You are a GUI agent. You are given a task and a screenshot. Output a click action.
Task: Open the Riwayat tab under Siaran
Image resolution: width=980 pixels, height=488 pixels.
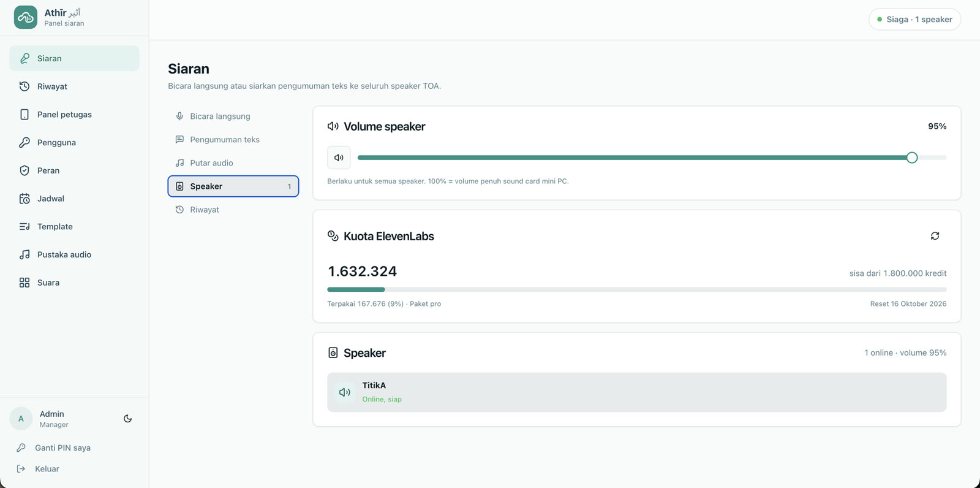tap(233, 210)
